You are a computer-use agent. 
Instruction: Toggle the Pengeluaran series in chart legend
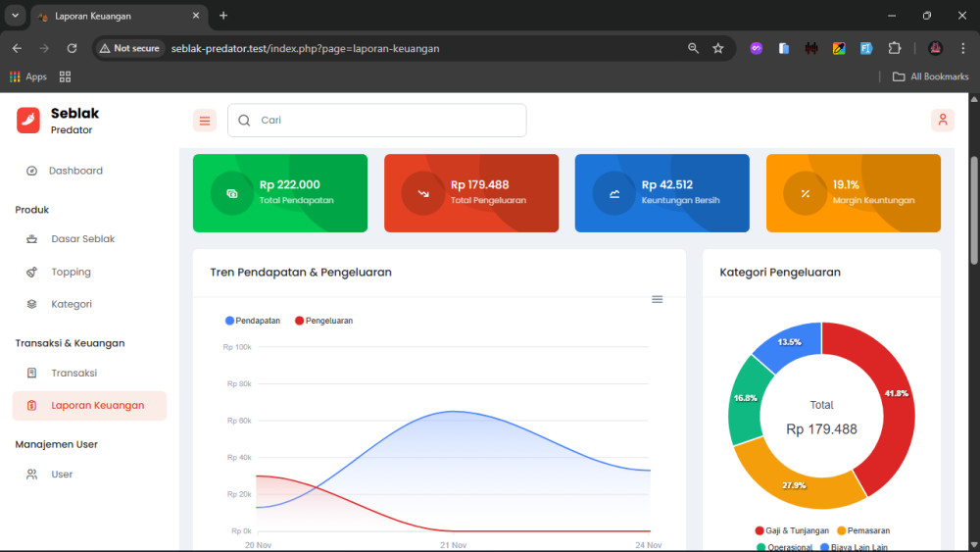[323, 321]
